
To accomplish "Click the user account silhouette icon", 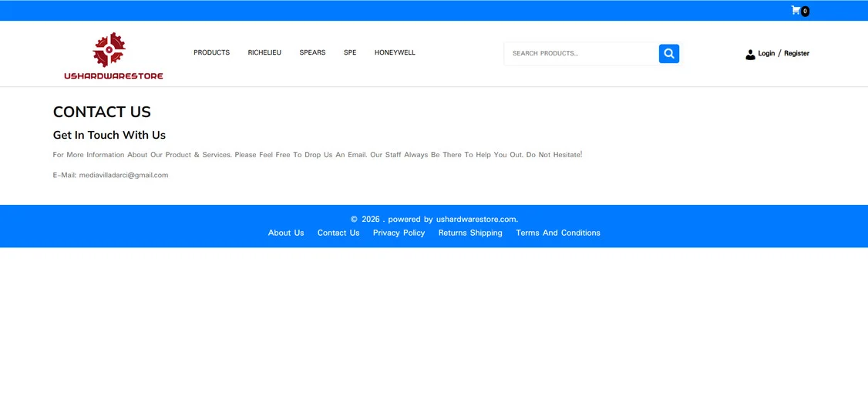I will (750, 54).
